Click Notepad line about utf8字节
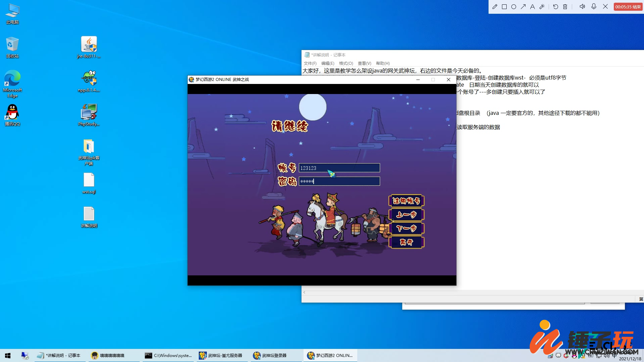644x362 pixels. click(x=511, y=78)
